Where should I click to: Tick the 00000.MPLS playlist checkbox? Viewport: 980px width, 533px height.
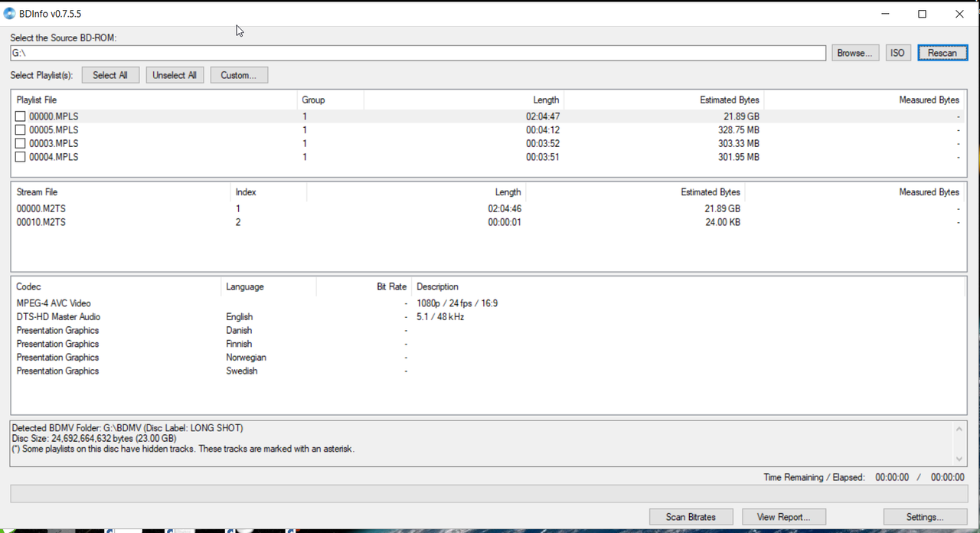(x=21, y=116)
